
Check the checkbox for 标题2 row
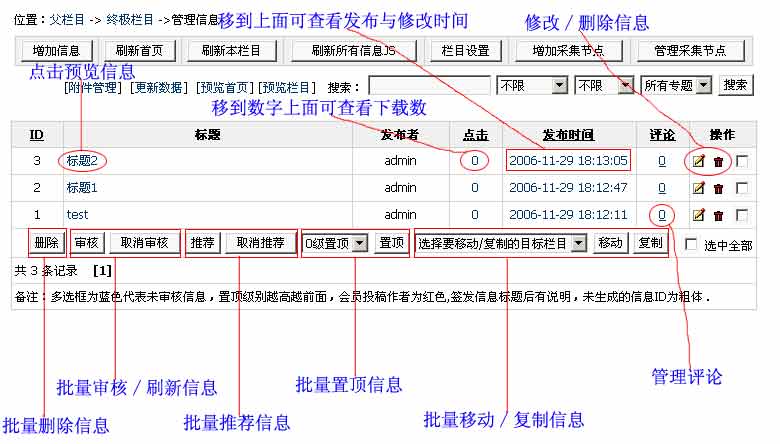click(741, 160)
